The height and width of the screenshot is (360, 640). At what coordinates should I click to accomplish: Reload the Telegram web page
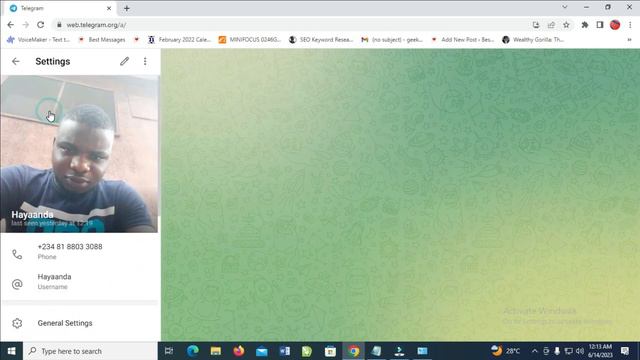point(40,25)
